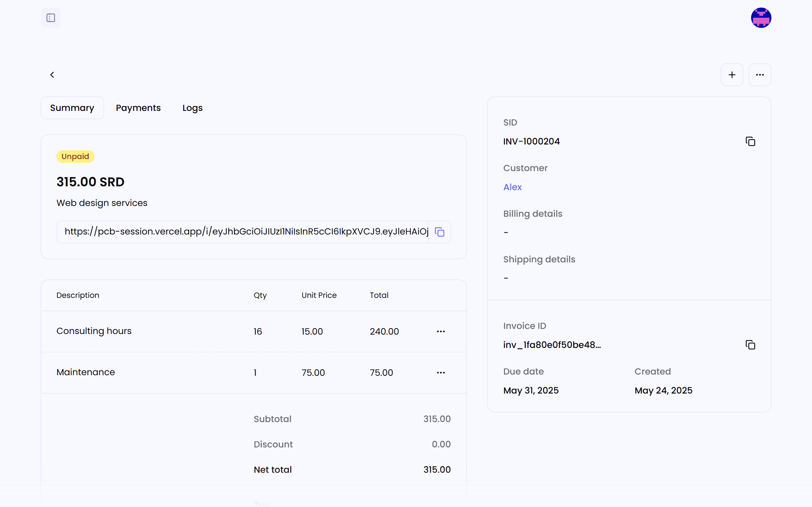812x507 pixels.
Task: Copy the Invoice ID
Action: (x=750, y=344)
